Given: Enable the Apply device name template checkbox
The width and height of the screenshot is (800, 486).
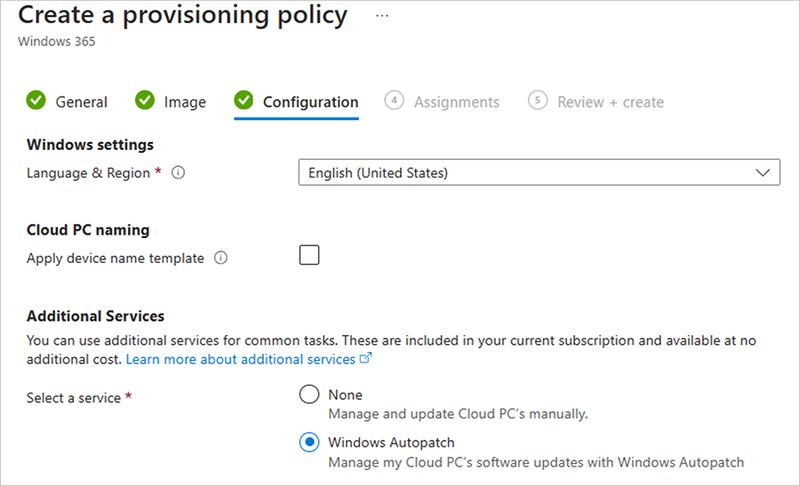Looking at the screenshot, I should 309,255.
